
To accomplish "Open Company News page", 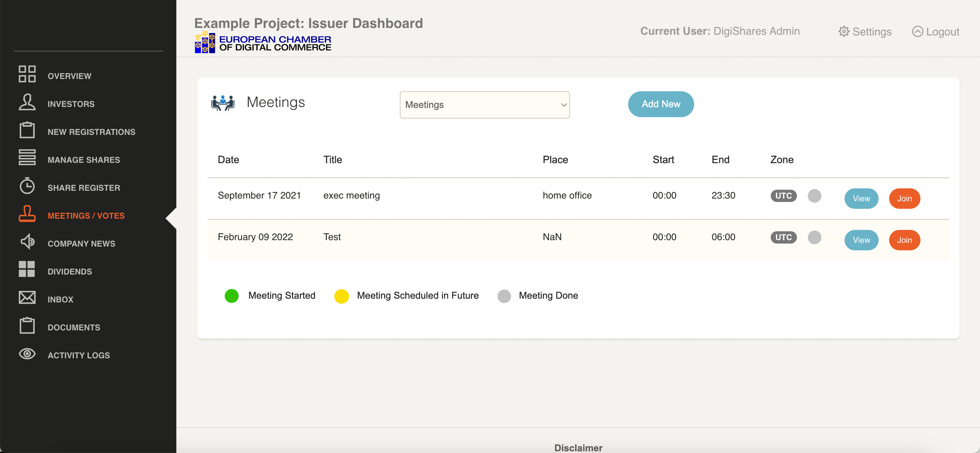I will pyautogui.click(x=81, y=244).
